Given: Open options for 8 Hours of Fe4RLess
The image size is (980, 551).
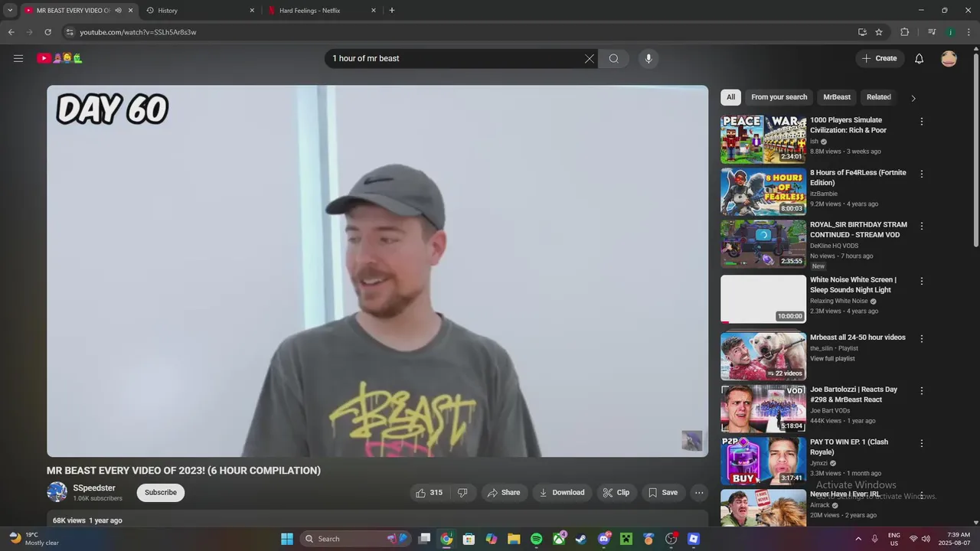Looking at the screenshot, I should tap(922, 174).
